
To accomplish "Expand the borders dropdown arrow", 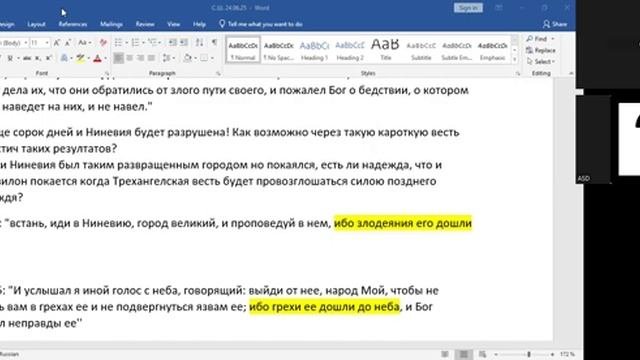I will pos(212,58).
